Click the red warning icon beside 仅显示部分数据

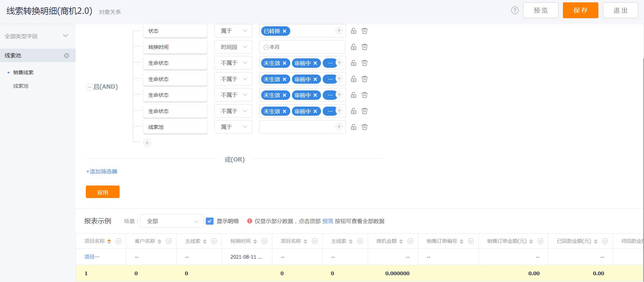(x=250, y=221)
